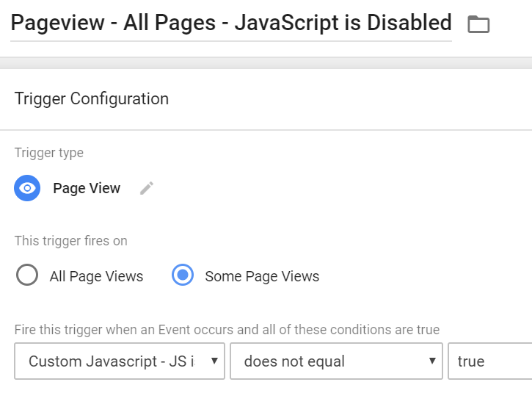Click the 'Trigger type' label
Image resolution: width=532 pixels, height=393 pixels.
[x=49, y=153]
